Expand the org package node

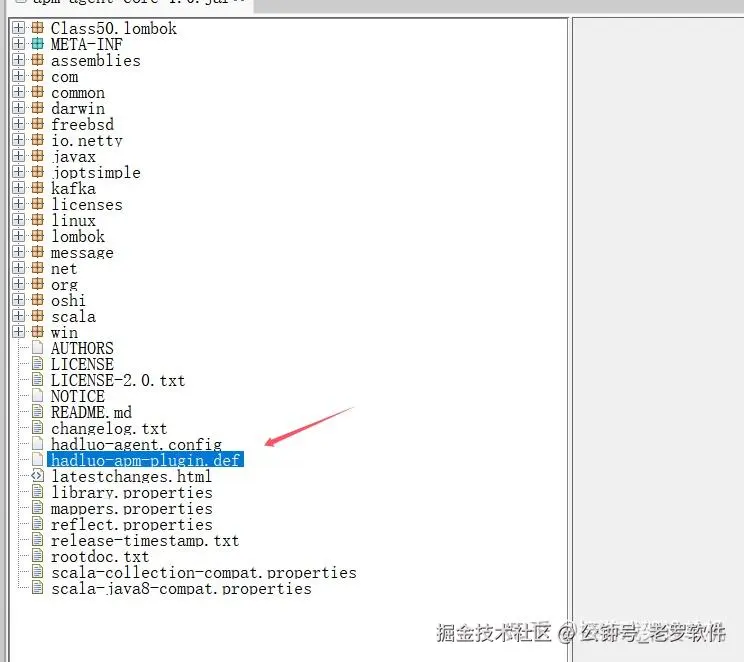(x=18, y=284)
